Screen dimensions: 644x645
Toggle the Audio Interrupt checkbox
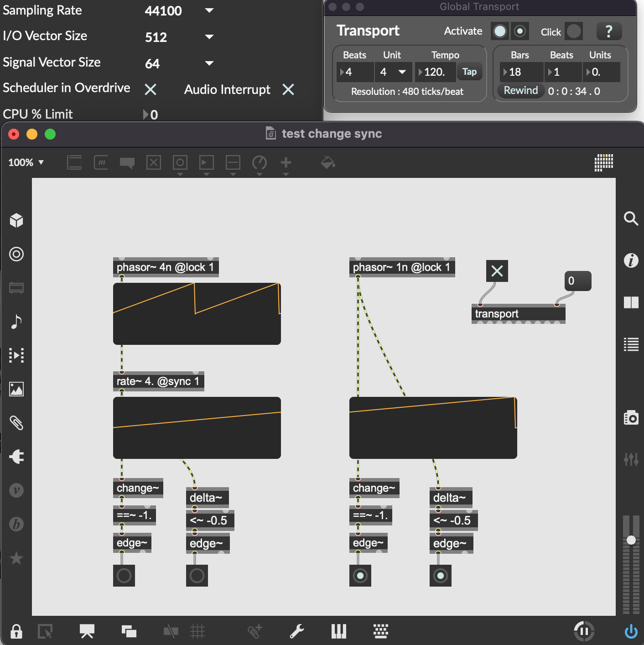[x=288, y=89]
